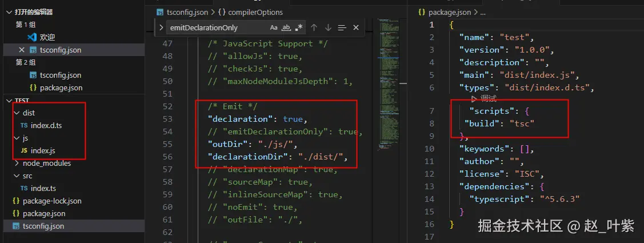
Task: Open the 欢迎 welcome editor
Action: pyautogui.click(x=47, y=37)
